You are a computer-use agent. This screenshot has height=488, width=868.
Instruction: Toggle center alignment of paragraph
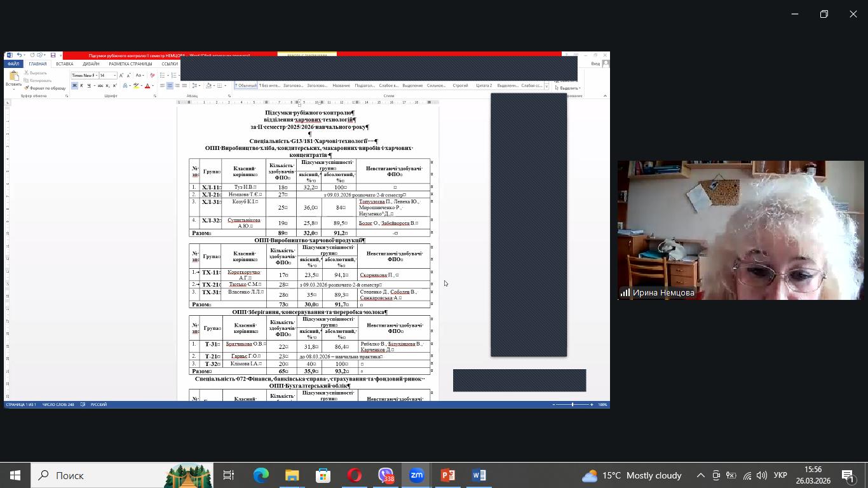[x=170, y=86]
